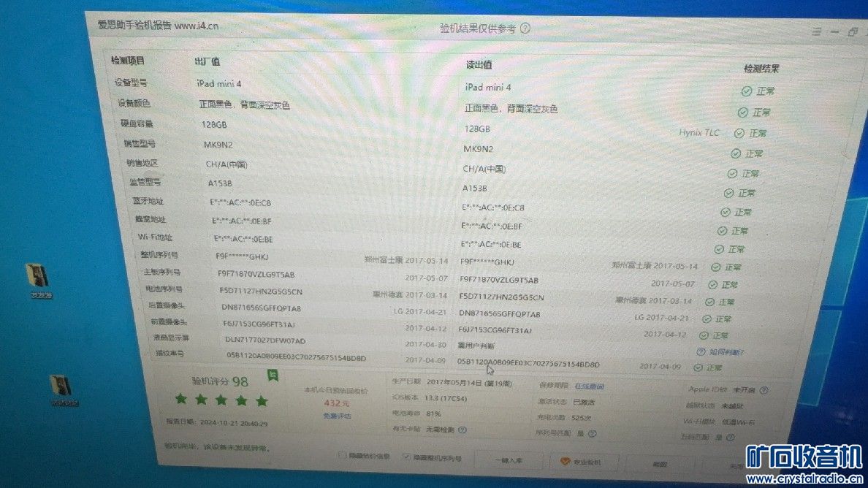Screen dimensions: 868x488
Task: Click the check icon in 蜂窝地址 row
Action: coord(722,231)
